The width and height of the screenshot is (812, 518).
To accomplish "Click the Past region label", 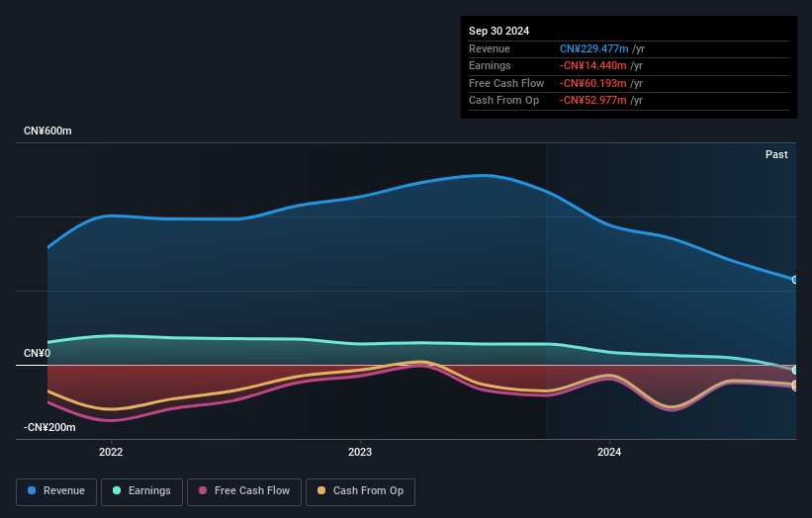I will click(776, 155).
